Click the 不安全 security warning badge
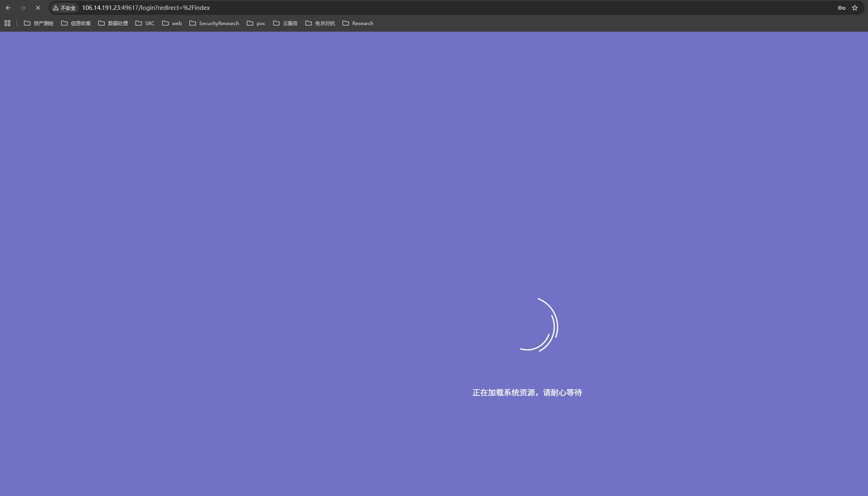Image resolution: width=868 pixels, height=496 pixels. pos(64,8)
